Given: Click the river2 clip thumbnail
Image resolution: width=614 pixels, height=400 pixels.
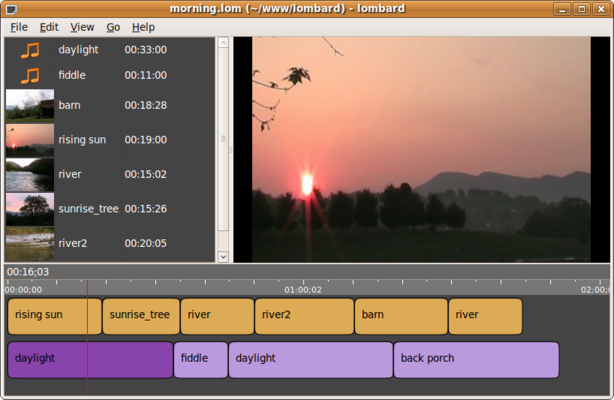Looking at the screenshot, I should [x=30, y=244].
